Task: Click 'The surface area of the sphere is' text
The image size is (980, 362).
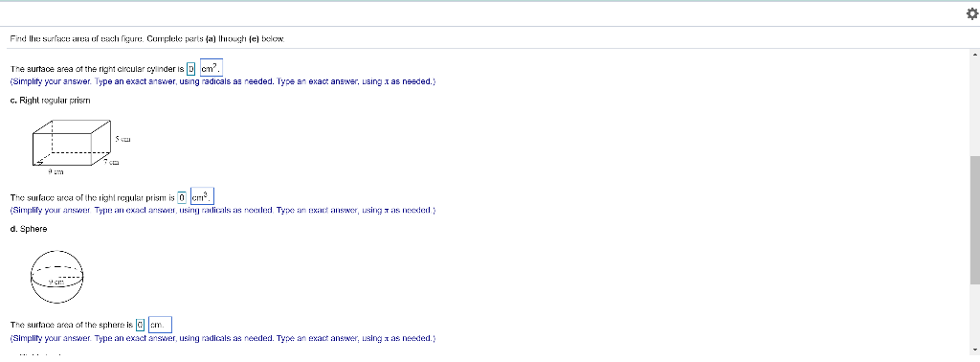Action: coord(72,325)
